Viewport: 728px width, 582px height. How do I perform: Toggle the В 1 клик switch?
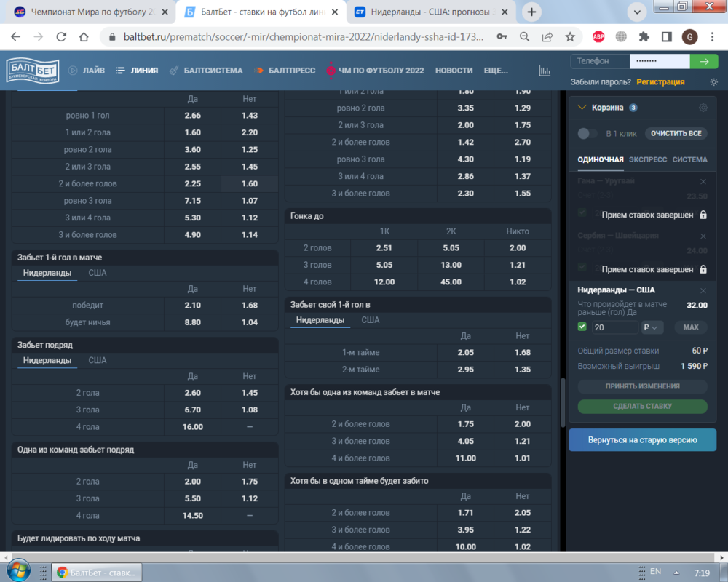587,134
